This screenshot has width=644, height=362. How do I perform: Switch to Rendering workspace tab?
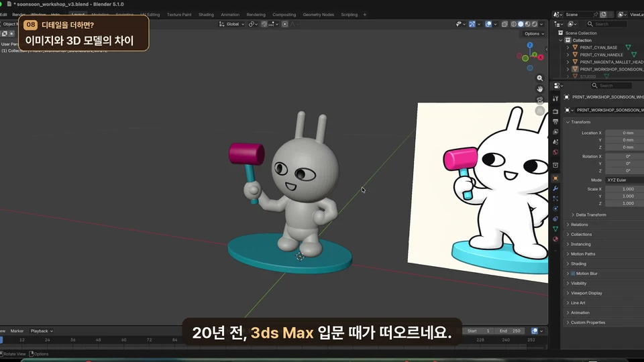coord(256,15)
